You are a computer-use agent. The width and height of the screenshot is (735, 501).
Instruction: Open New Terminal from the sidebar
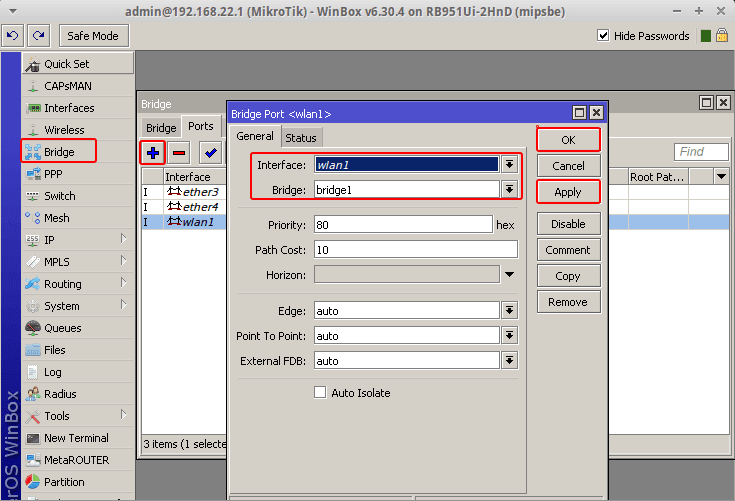coord(78,438)
